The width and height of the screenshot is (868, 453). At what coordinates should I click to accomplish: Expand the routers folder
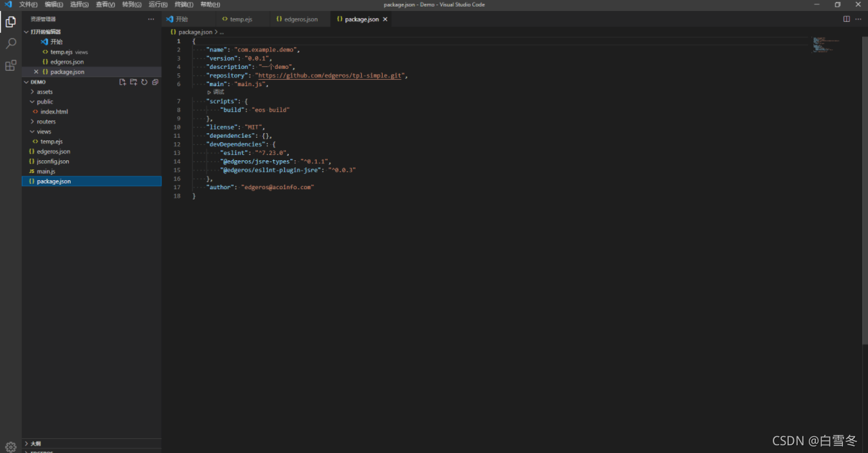[91, 122]
